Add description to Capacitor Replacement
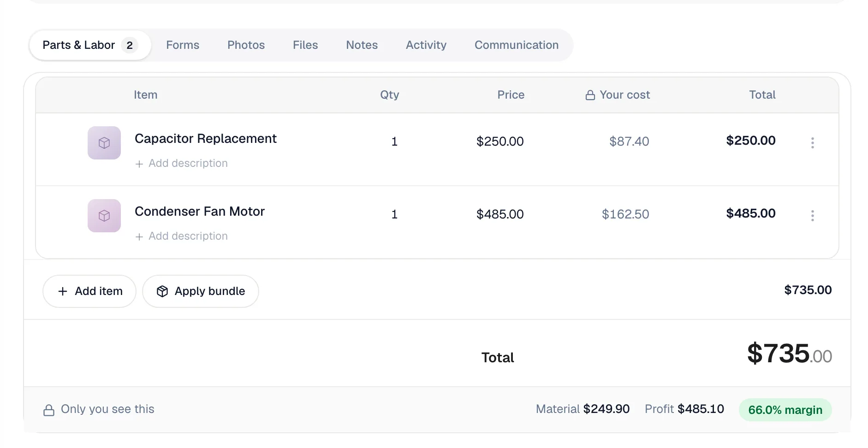 181,163
